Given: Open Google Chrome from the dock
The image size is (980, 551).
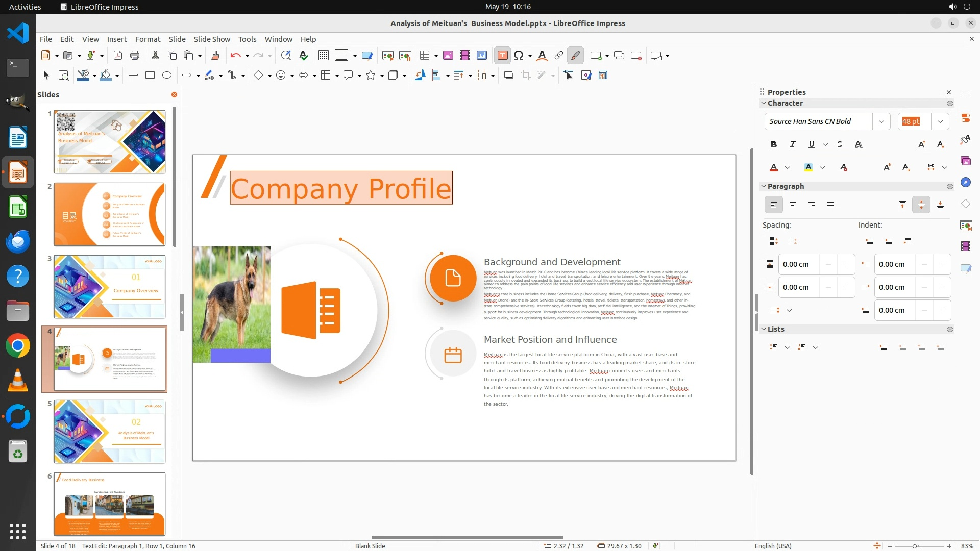Looking at the screenshot, I should point(18,346).
